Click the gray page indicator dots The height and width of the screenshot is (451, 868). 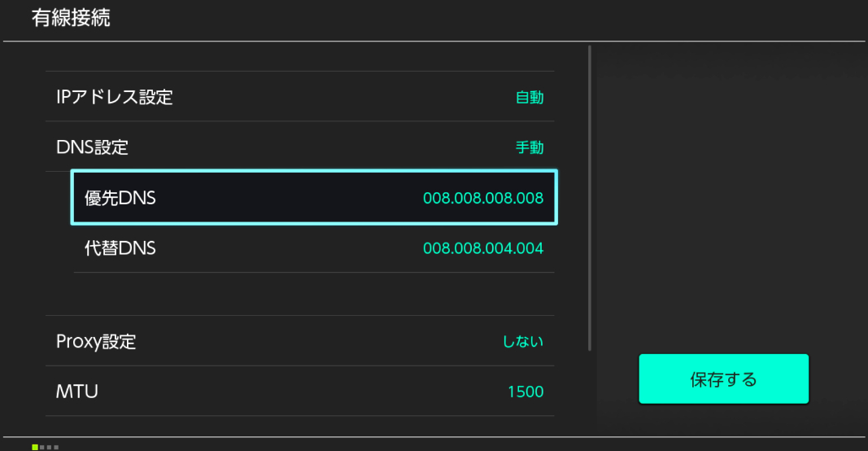(49, 447)
